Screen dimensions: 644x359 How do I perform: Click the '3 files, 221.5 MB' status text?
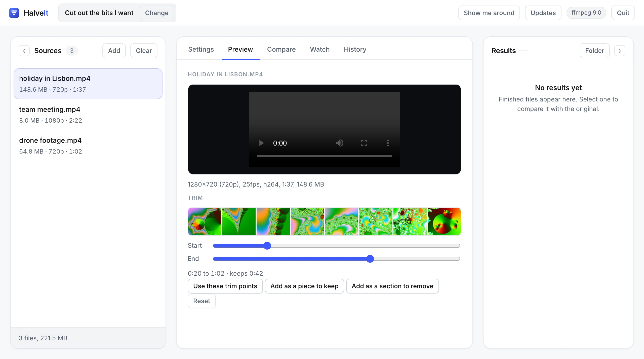click(x=43, y=338)
